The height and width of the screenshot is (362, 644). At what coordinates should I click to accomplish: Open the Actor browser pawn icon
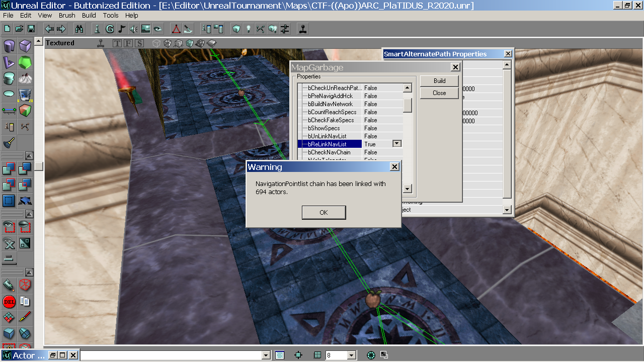point(98,29)
